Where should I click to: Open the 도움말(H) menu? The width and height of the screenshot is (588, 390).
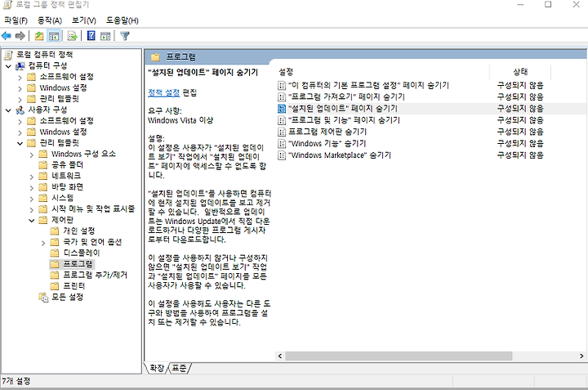coord(122,20)
